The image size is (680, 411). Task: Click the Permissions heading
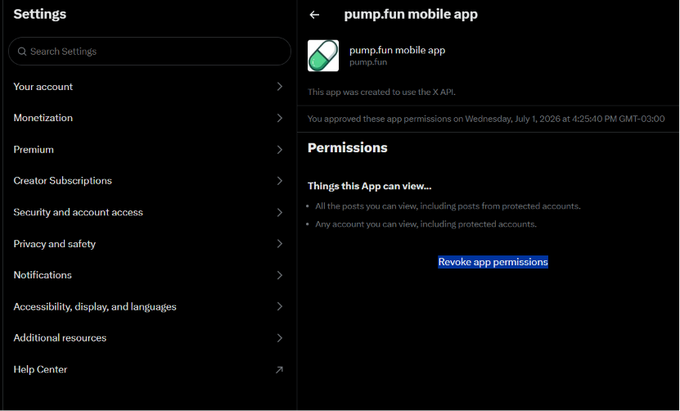tap(347, 148)
